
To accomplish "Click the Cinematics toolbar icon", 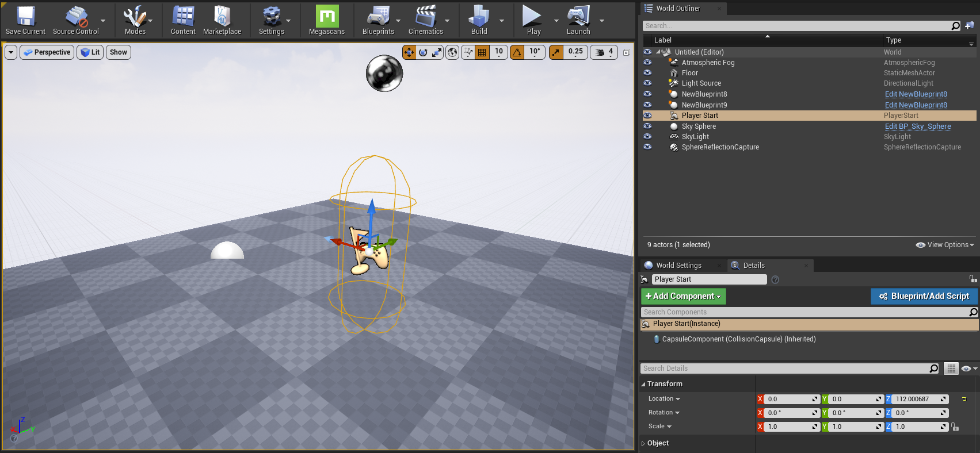I will point(426,20).
